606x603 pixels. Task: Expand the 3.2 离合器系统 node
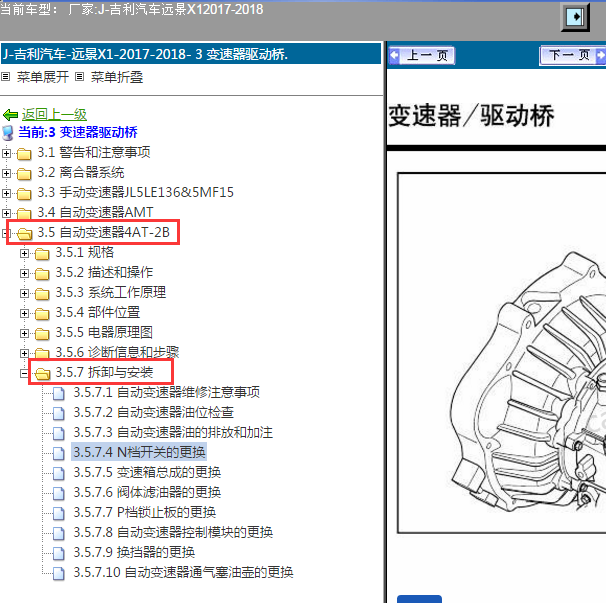[x=6, y=174]
